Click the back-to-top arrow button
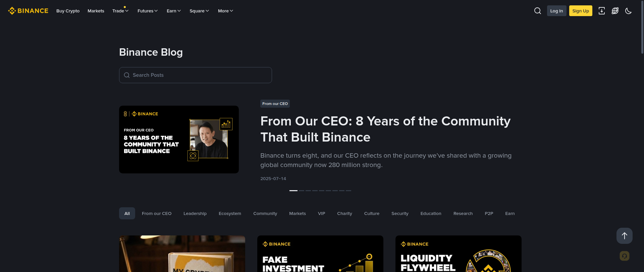 [x=625, y=236]
